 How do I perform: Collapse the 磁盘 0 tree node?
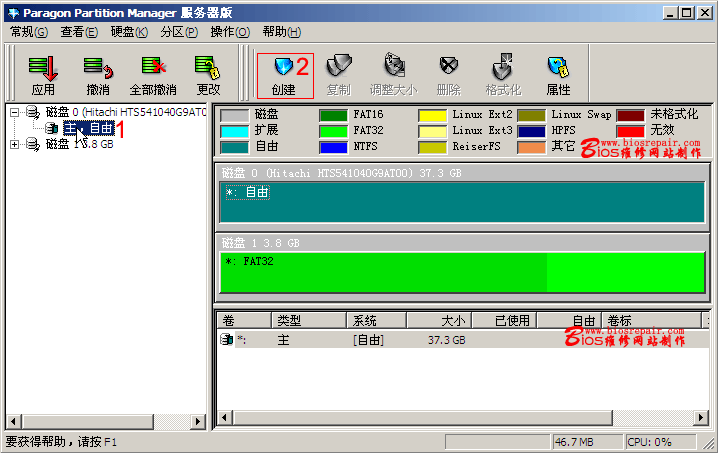point(15,112)
